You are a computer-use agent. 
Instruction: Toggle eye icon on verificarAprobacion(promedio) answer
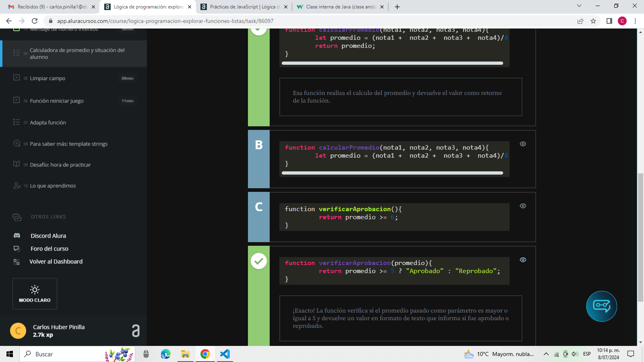click(x=523, y=260)
